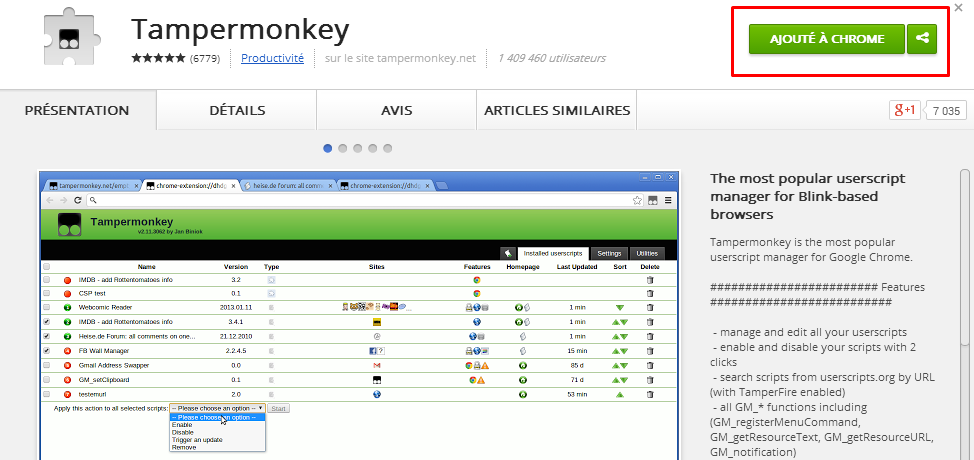Open the DÉTAILS tab
Viewport: 974px width, 460px height.
(x=237, y=110)
